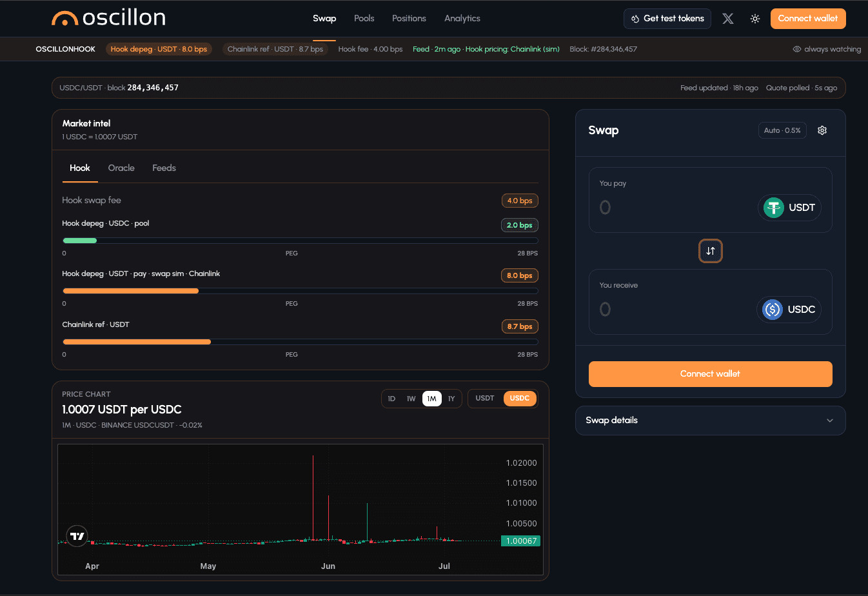Go to the Positions page

[409, 18]
